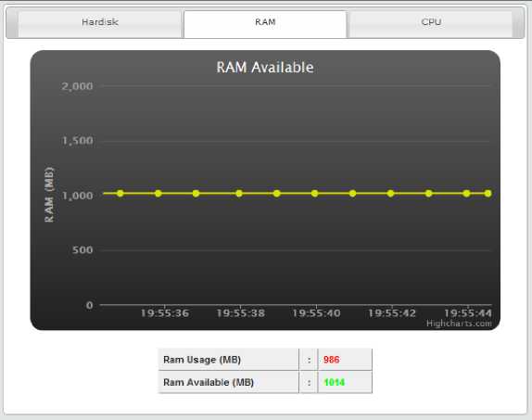Click the data point above 19:55:40
This screenshot has height=420, width=532.
coord(315,193)
